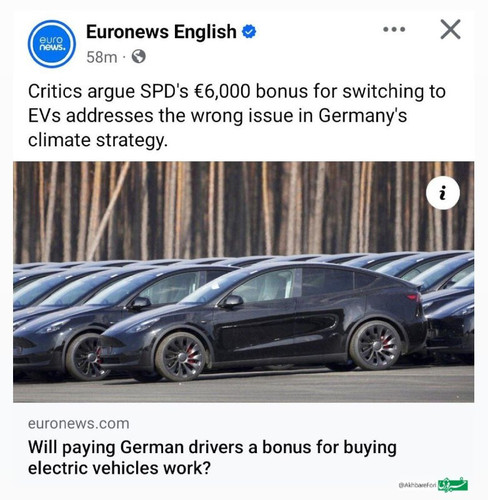Open the German drivers bonus article headline

tap(212, 457)
